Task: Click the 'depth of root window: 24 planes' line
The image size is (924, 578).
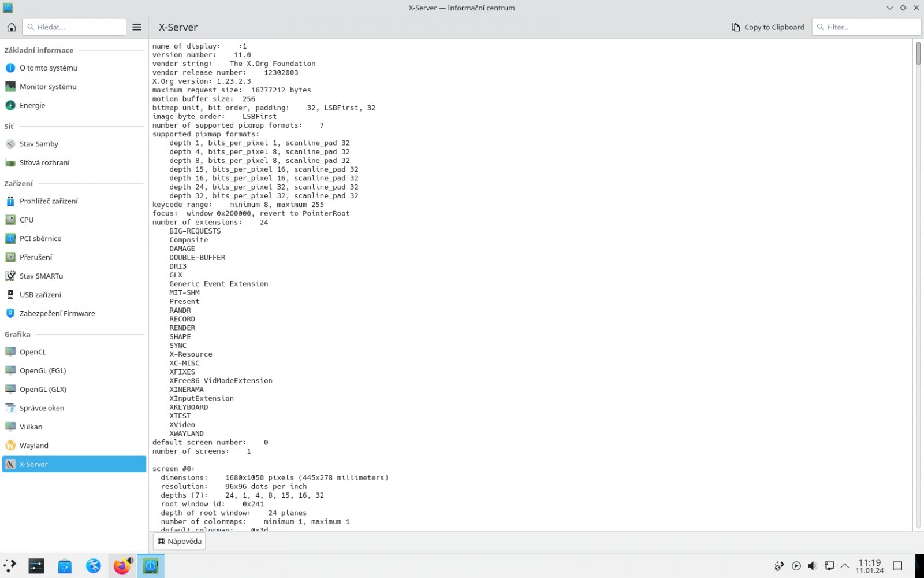Action: point(234,513)
